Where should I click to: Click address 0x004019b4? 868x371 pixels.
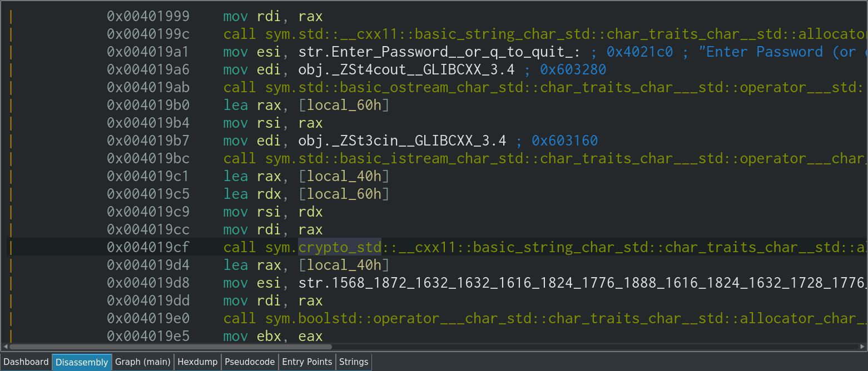point(148,123)
